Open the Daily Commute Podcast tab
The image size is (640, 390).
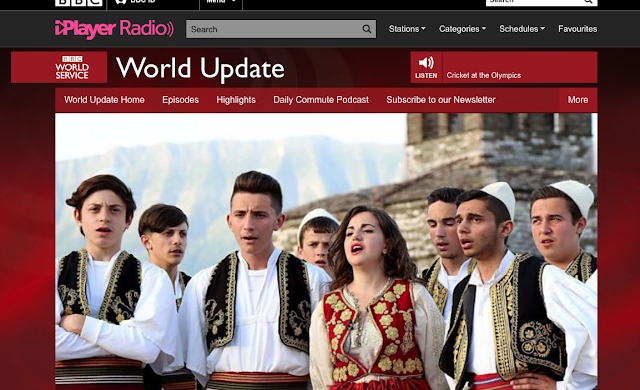[321, 100]
